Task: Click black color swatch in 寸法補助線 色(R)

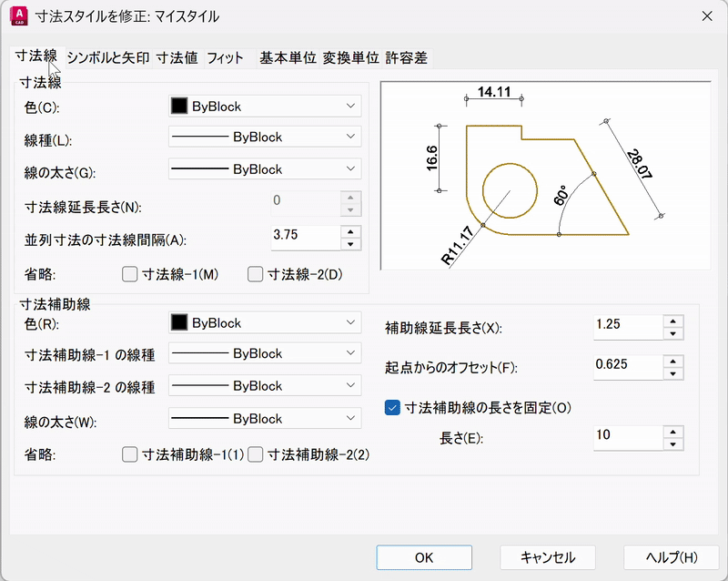Action: [179, 323]
